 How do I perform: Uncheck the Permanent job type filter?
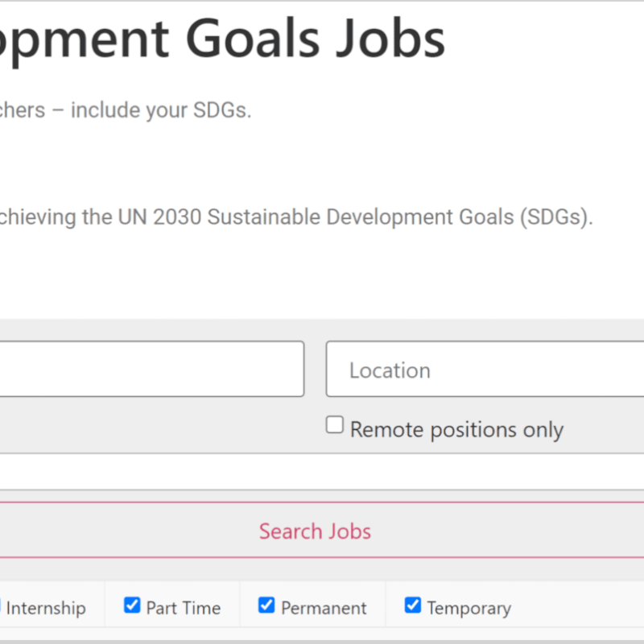[x=266, y=605]
